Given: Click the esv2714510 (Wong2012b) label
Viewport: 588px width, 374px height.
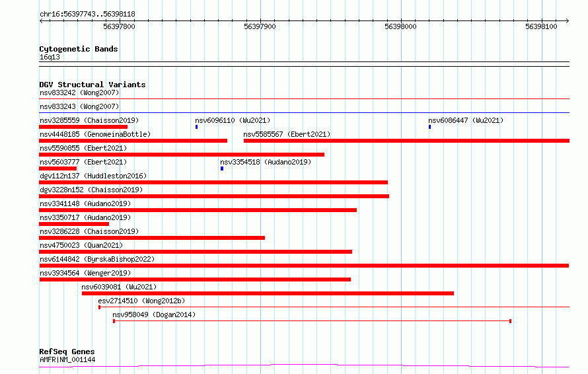Looking at the screenshot, I should 141,301.
